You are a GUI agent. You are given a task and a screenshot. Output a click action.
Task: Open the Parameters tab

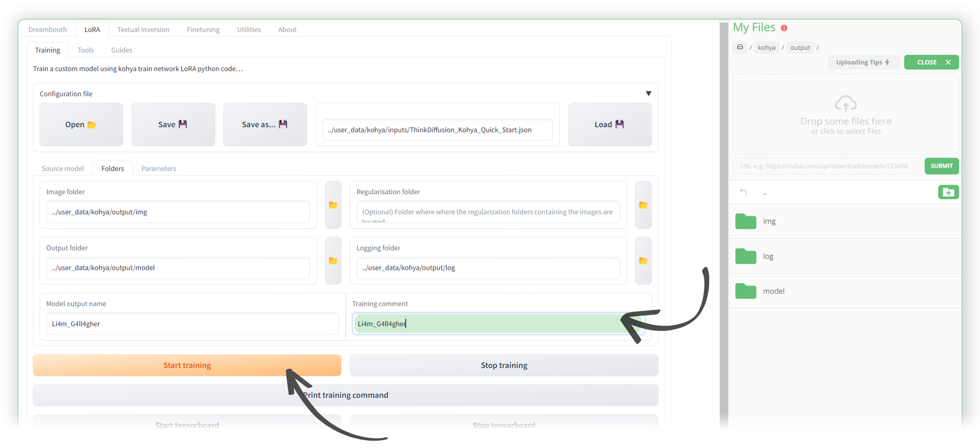click(x=159, y=168)
